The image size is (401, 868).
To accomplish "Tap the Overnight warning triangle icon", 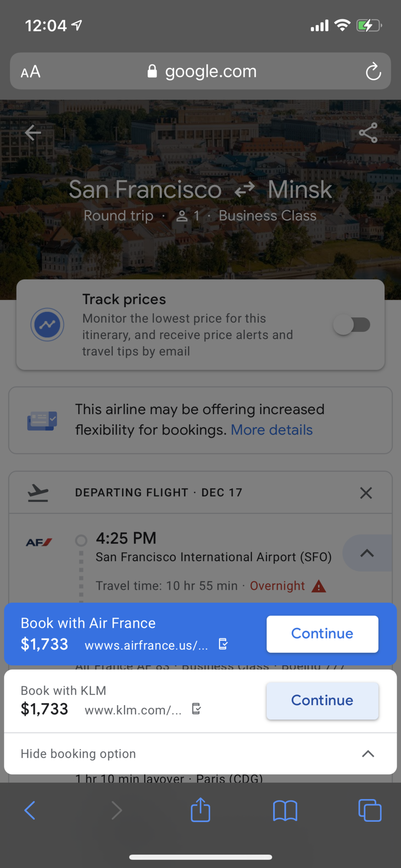I will [319, 586].
